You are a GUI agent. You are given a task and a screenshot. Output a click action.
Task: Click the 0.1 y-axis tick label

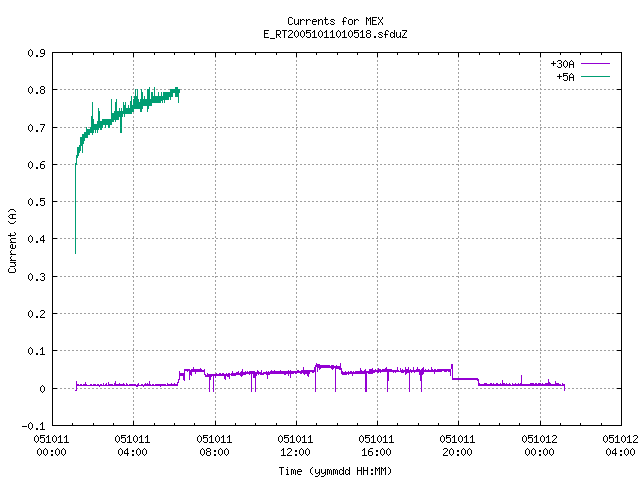36,351
